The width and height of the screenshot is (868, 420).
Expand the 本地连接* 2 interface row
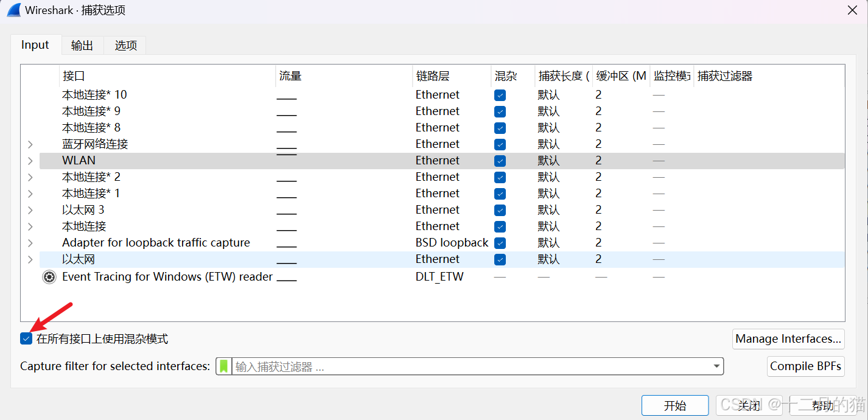click(x=30, y=177)
